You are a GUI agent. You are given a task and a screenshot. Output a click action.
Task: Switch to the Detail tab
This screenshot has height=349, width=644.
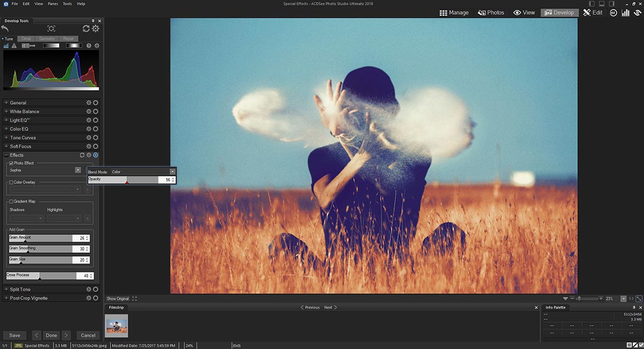click(x=26, y=38)
